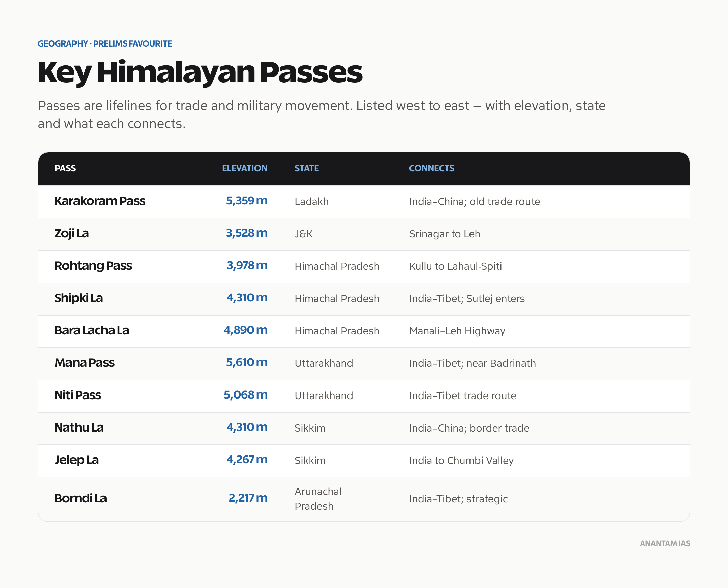Click the 2,217 m elevation value
Viewport: 728px width, 588px height.
pos(248,498)
